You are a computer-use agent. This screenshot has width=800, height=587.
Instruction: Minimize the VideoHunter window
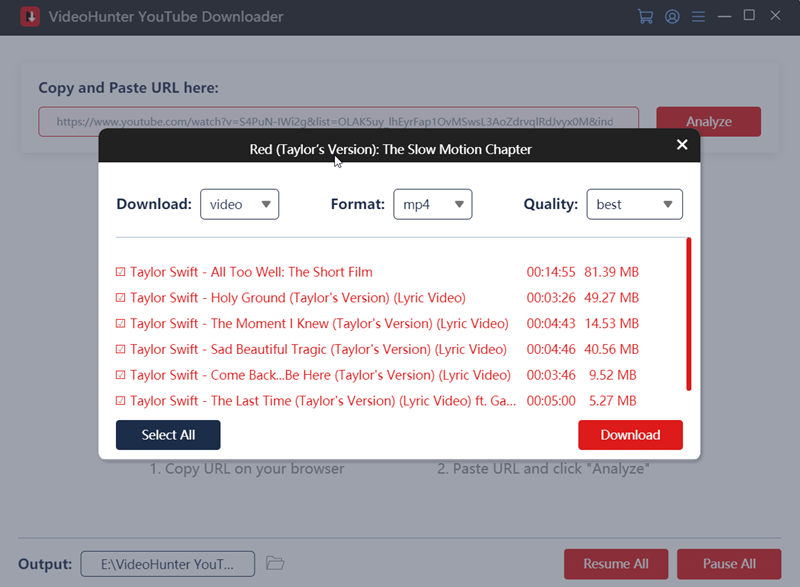coord(724,17)
